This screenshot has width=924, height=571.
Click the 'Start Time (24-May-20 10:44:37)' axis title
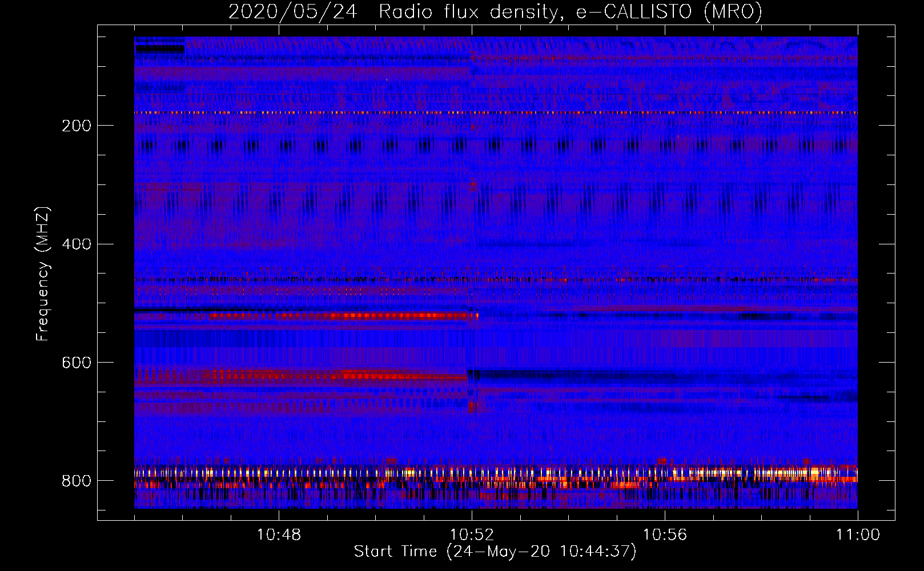coord(495,552)
